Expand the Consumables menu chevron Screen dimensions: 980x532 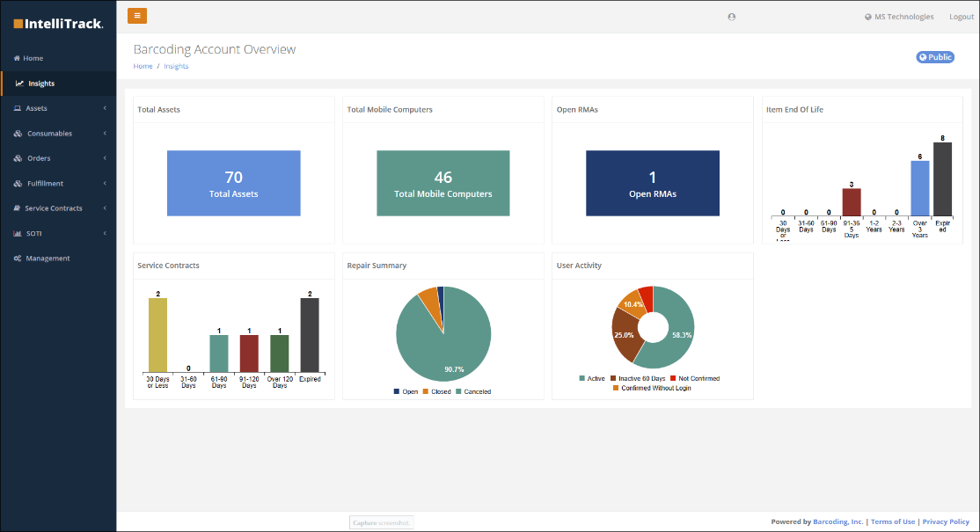[x=105, y=133]
